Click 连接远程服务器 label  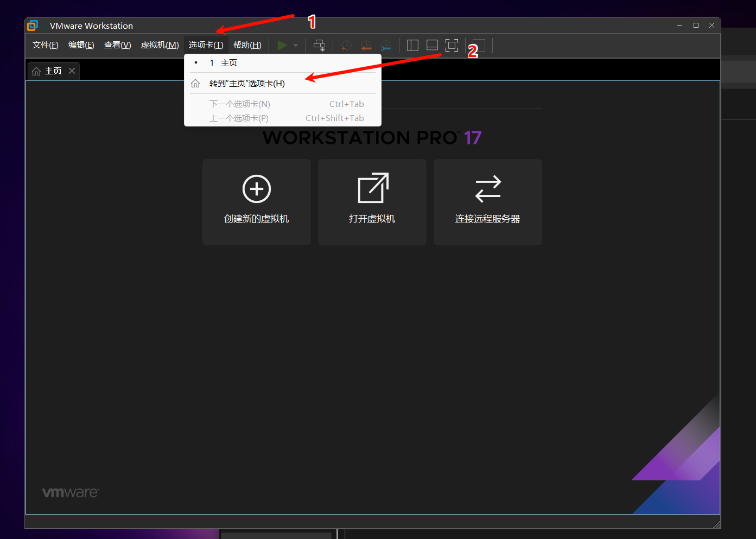coord(488,219)
